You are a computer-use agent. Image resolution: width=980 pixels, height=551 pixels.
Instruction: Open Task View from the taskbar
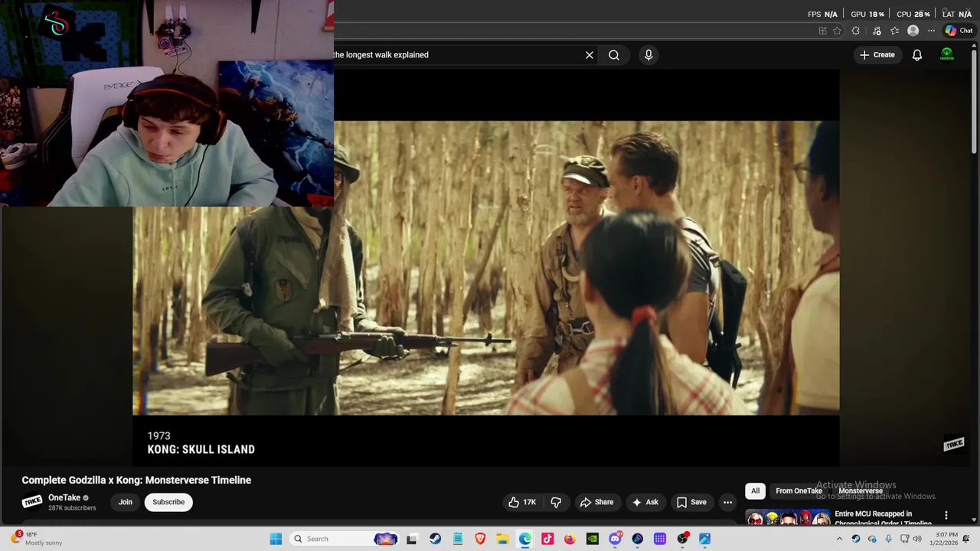[x=411, y=539]
